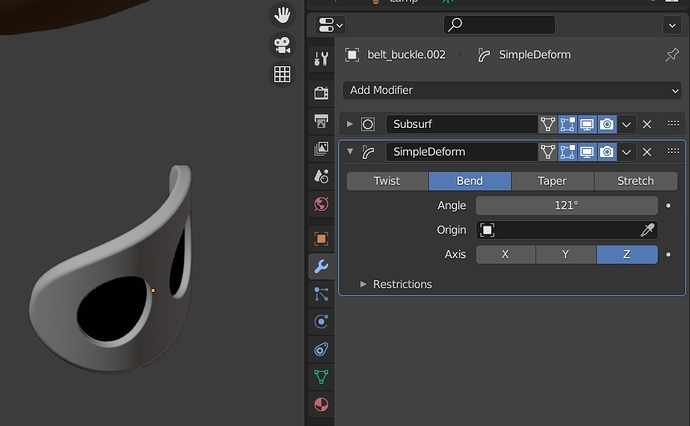Click the object data icon in Origin field
This screenshot has width=690, height=426.
click(487, 230)
